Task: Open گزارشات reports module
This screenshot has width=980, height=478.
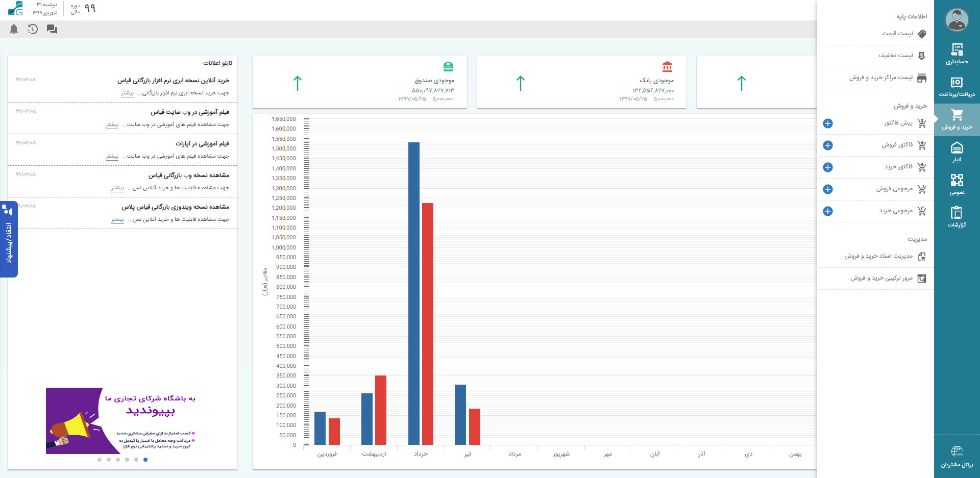Action: tap(957, 217)
